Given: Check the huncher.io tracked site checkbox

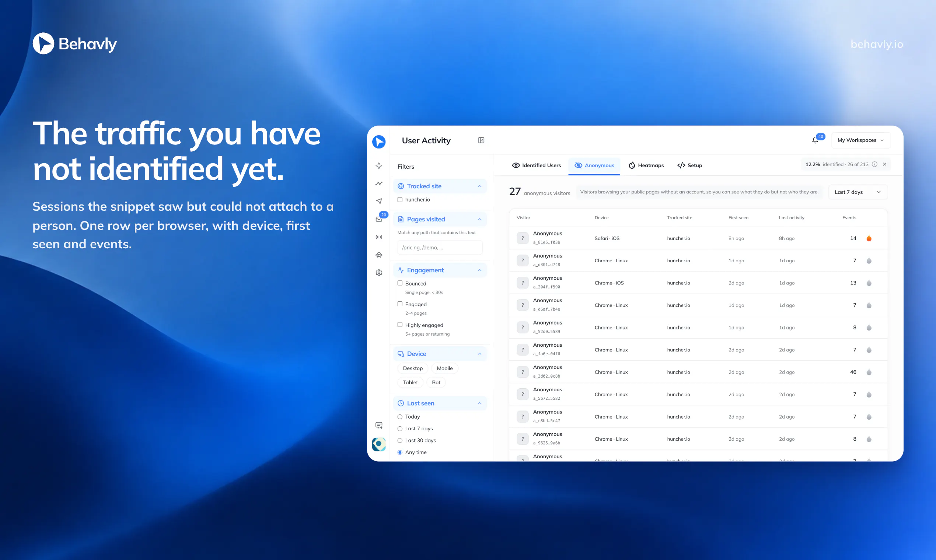Looking at the screenshot, I should pos(400,200).
